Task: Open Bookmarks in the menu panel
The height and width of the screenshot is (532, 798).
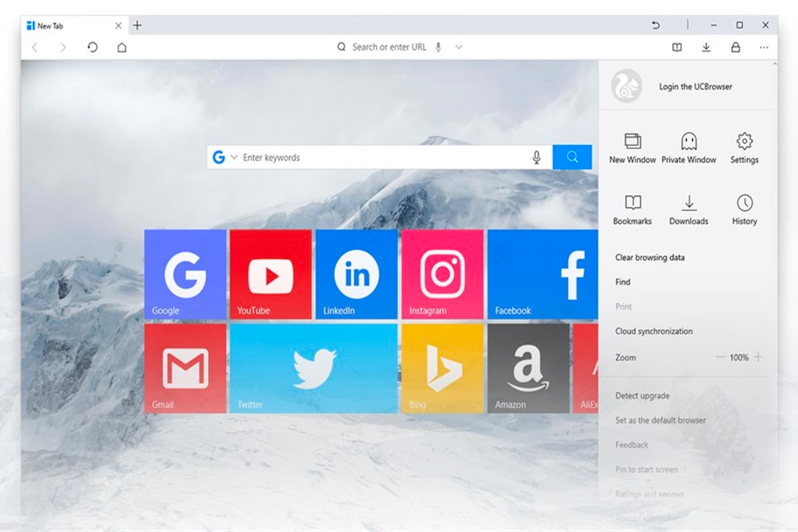Action: (x=633, y=210)
